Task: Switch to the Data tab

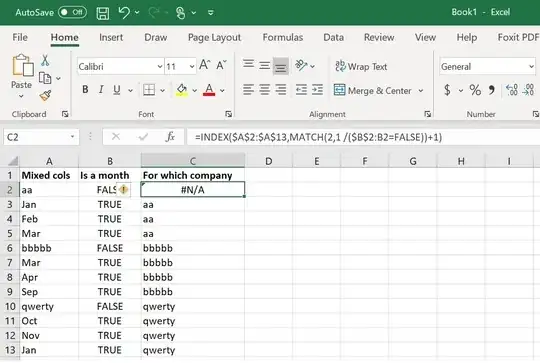Action: click(x=333, y=37)
